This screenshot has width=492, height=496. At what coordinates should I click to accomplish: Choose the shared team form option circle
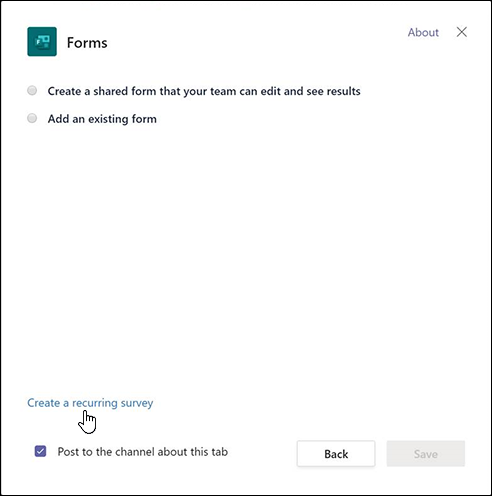click(32, 90)
